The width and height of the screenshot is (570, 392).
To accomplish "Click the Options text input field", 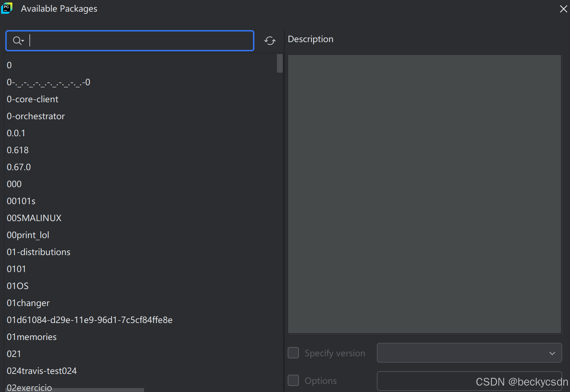I will point(469,381).
